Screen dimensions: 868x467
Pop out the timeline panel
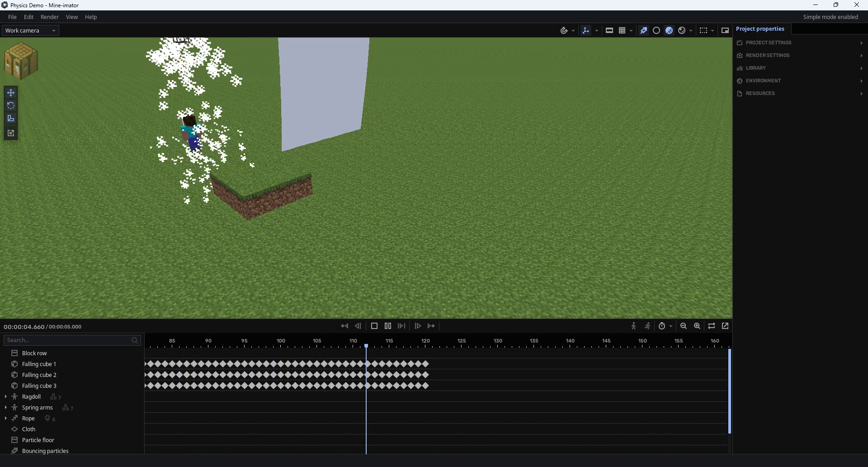725,326
